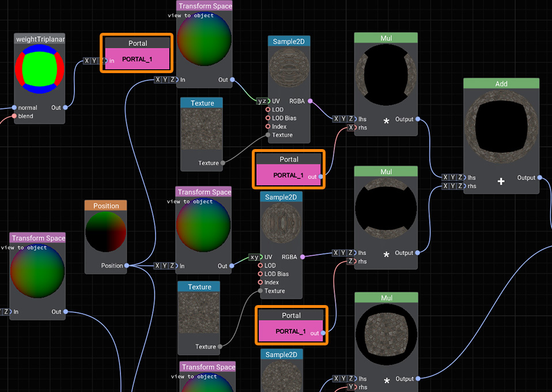This screenshot has height=392, width=552.
Task: Click the rhs port with Z swizzle on Mul
Action: click(355, 261)
